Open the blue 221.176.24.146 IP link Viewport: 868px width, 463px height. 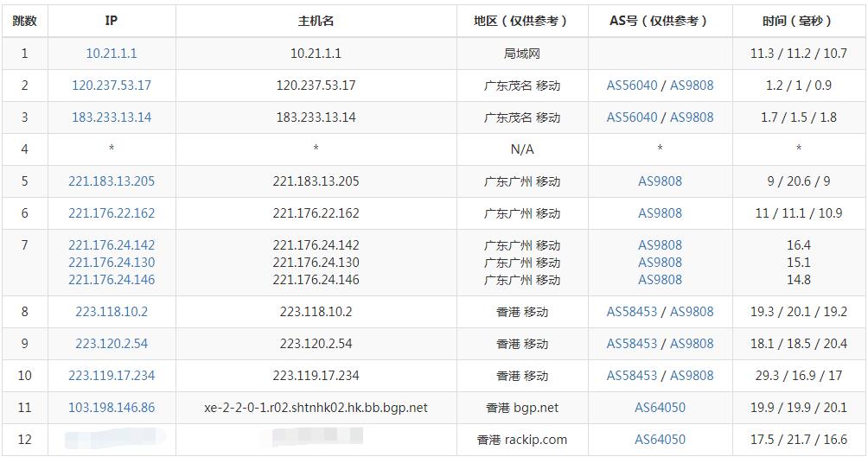point(112,280)
